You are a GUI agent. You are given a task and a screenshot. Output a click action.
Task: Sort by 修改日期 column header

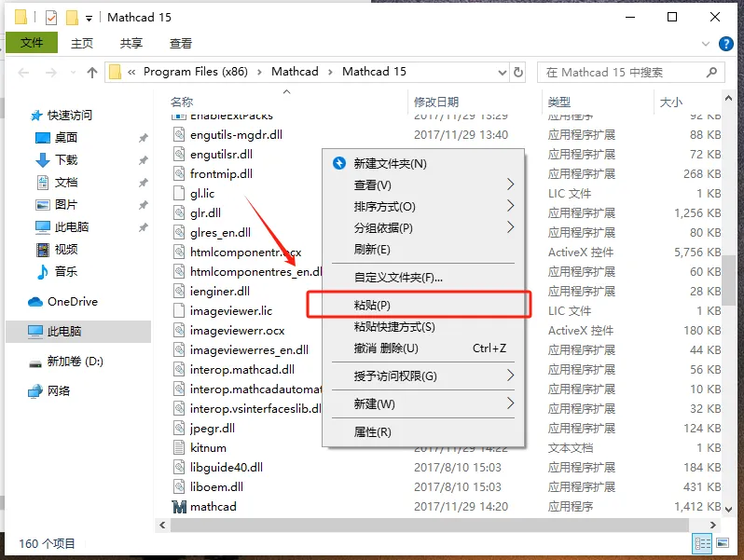[436, 102]
